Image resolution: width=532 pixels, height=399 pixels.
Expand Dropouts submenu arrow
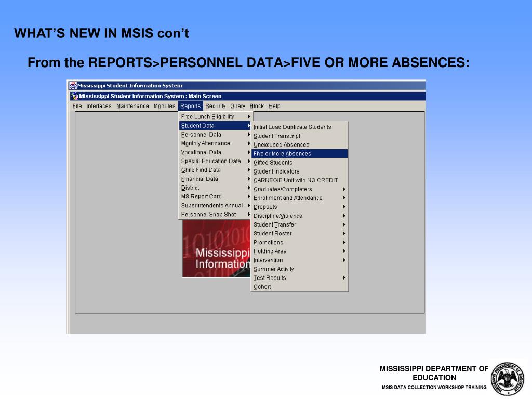pos(344,207)
